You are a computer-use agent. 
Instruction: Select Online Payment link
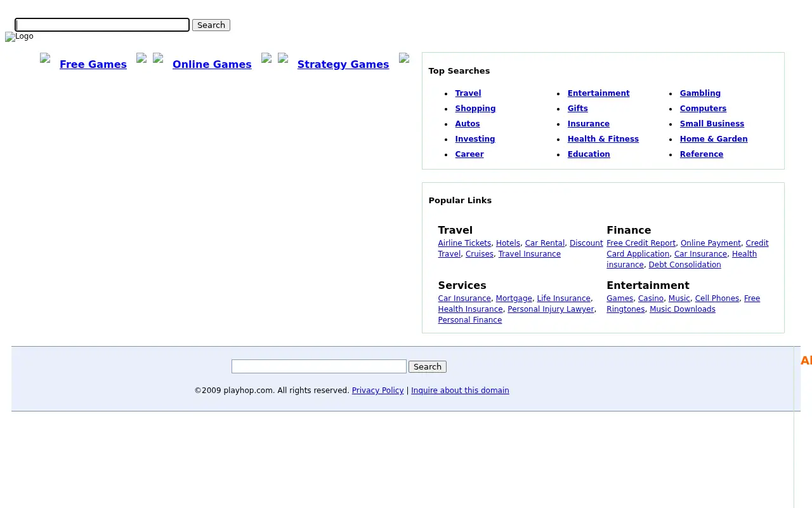710,243
